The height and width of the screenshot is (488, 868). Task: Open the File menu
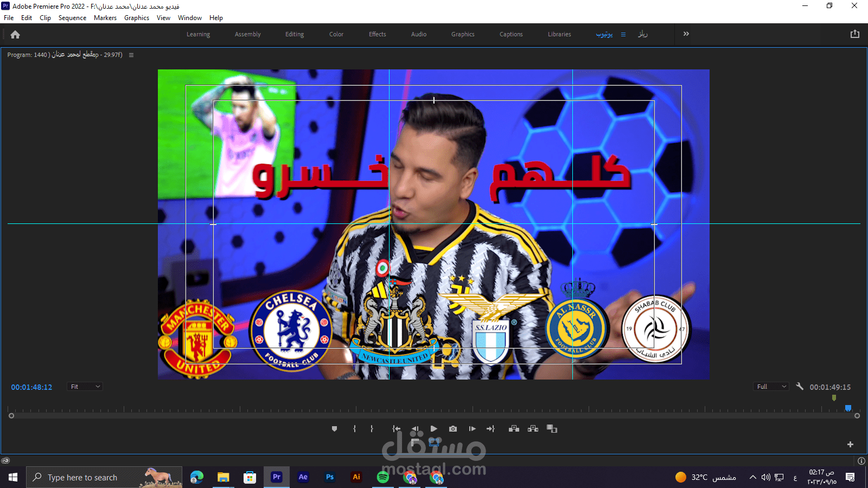(9, 18)
